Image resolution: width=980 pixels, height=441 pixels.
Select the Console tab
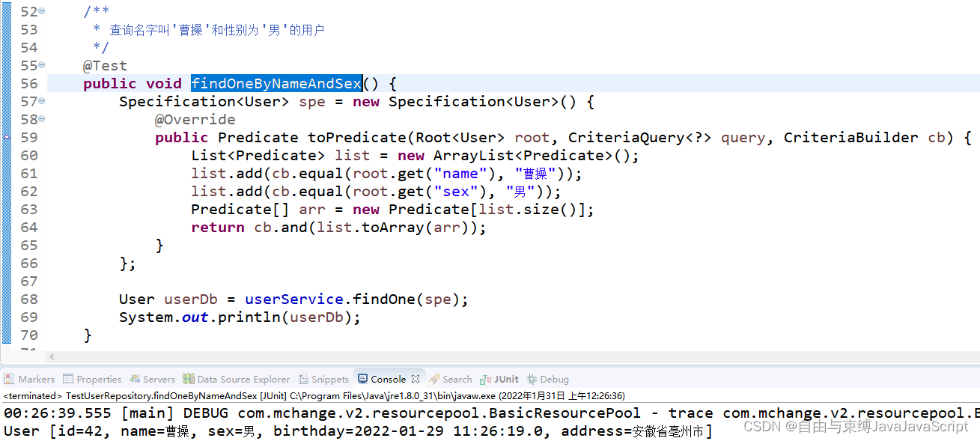(x=382, y=379)
